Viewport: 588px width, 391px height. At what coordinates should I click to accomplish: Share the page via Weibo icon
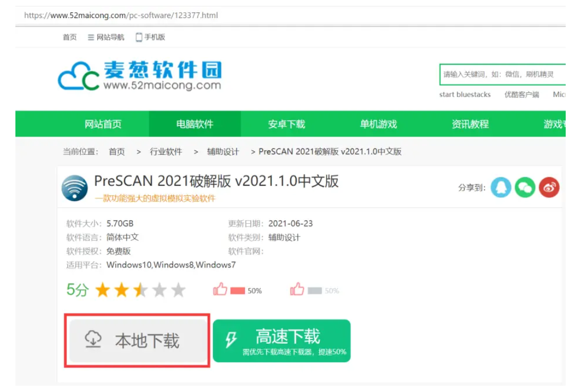(549, 188)
